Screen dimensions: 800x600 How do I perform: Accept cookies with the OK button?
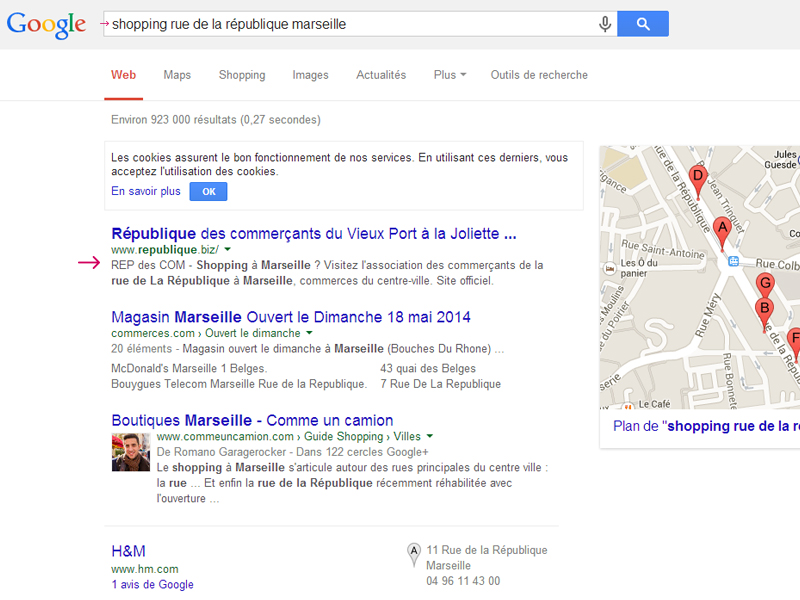pyautogui.click(x=208, y=191)
